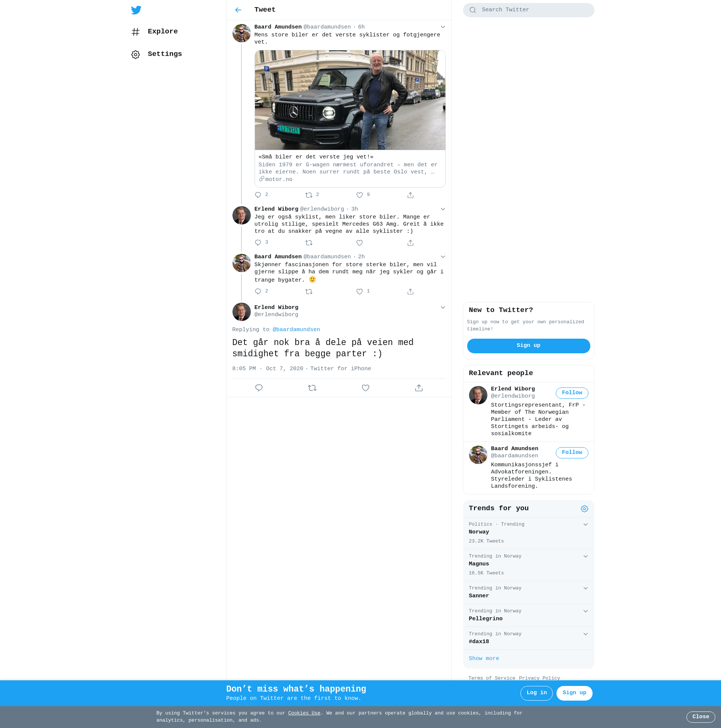Open the #dax18 trending topic
The height and width of the screenshot is (728, 721).
[528, 638]
